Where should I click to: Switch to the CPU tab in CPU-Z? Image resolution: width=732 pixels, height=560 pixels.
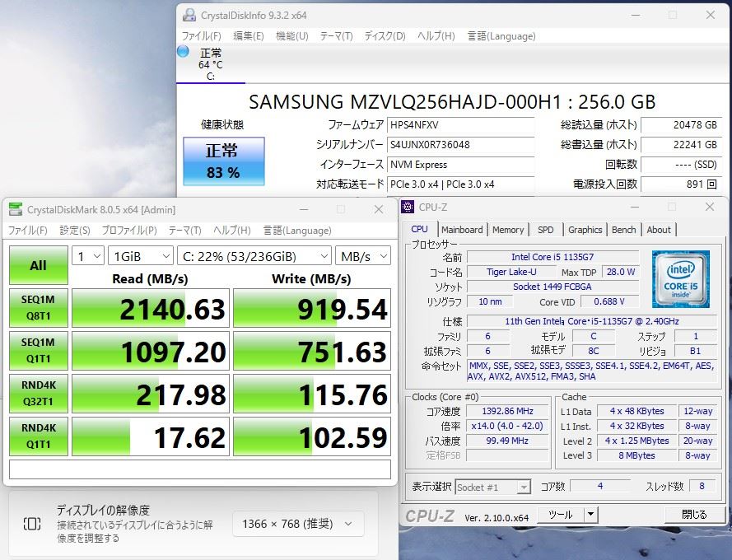coord(420,229)
